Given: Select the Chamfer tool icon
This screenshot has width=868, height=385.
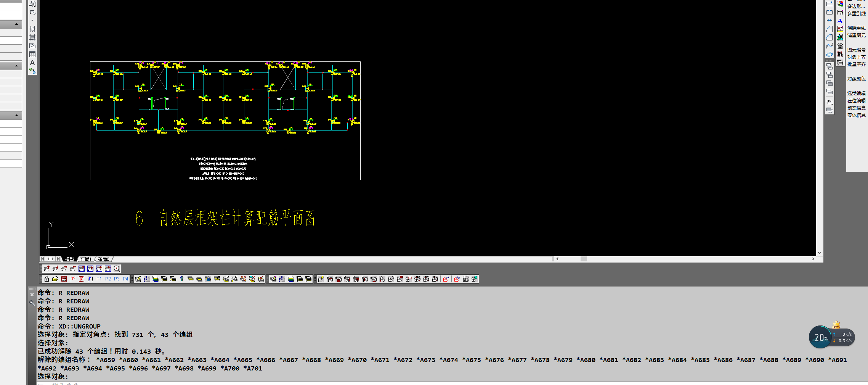Looking at the screenshot, I should [x=829, y=29].
